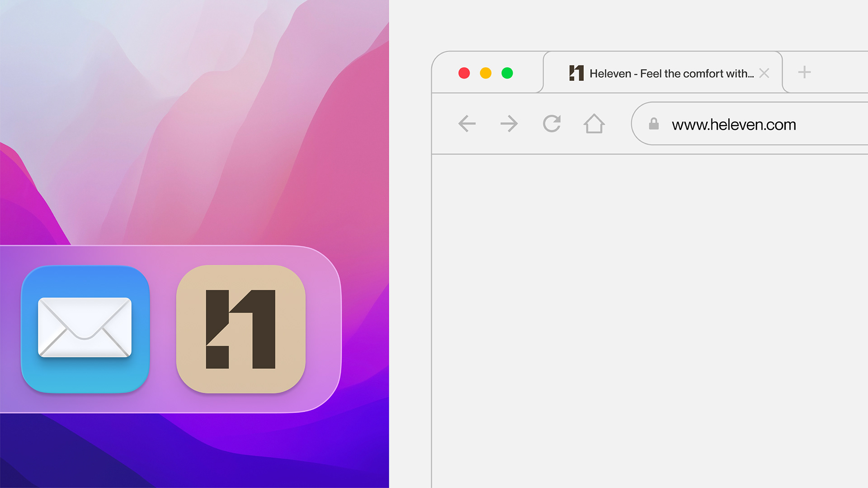Maximize the window using the green button
Viewport: 868px width, 488px height.
(x=507, y=73)
